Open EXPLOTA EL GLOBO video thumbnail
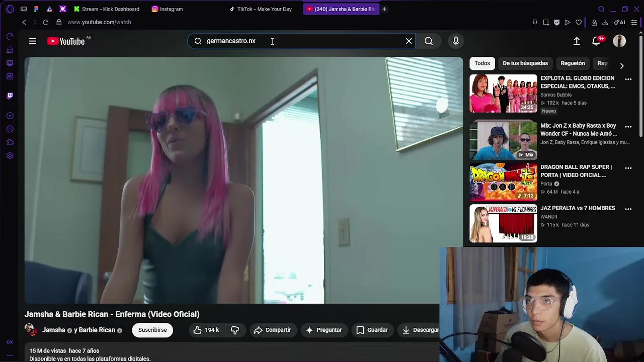644x362 pixels. tap(503, 94)
